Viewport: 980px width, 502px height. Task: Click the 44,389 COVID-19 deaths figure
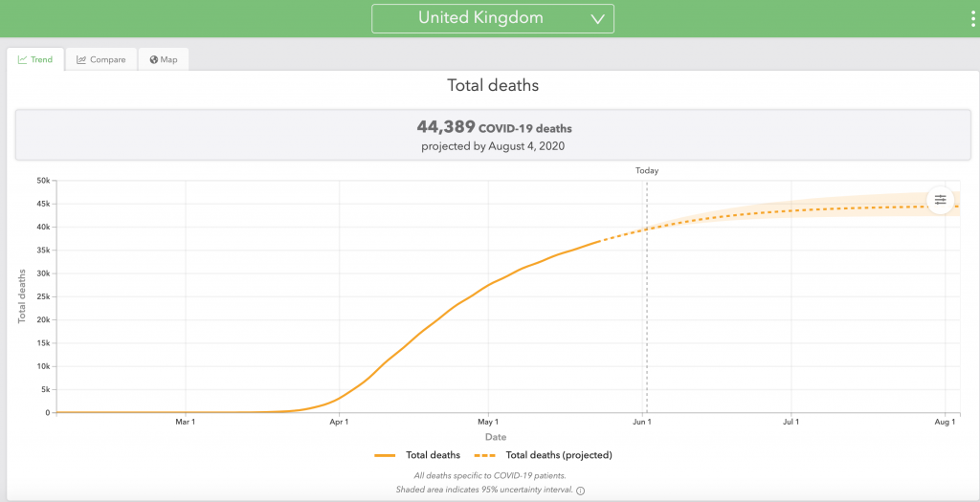tap(494, 128)
